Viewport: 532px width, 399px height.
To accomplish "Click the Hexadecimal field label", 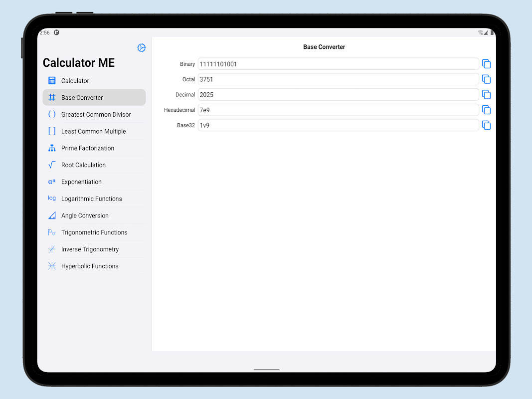I will [179, 110].
